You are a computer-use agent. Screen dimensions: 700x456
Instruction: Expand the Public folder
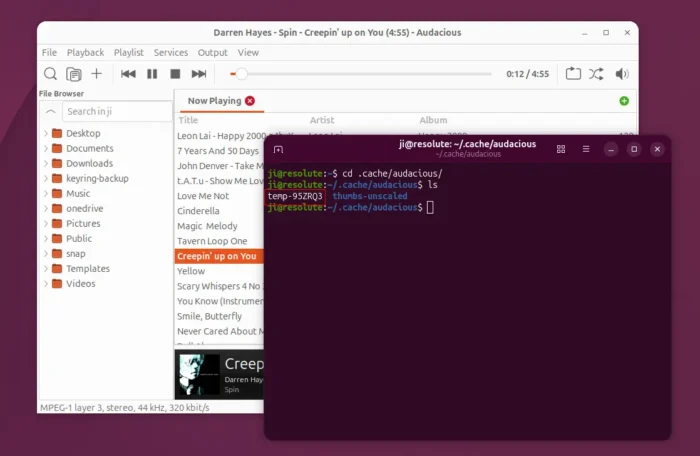(x=46, y=238)
